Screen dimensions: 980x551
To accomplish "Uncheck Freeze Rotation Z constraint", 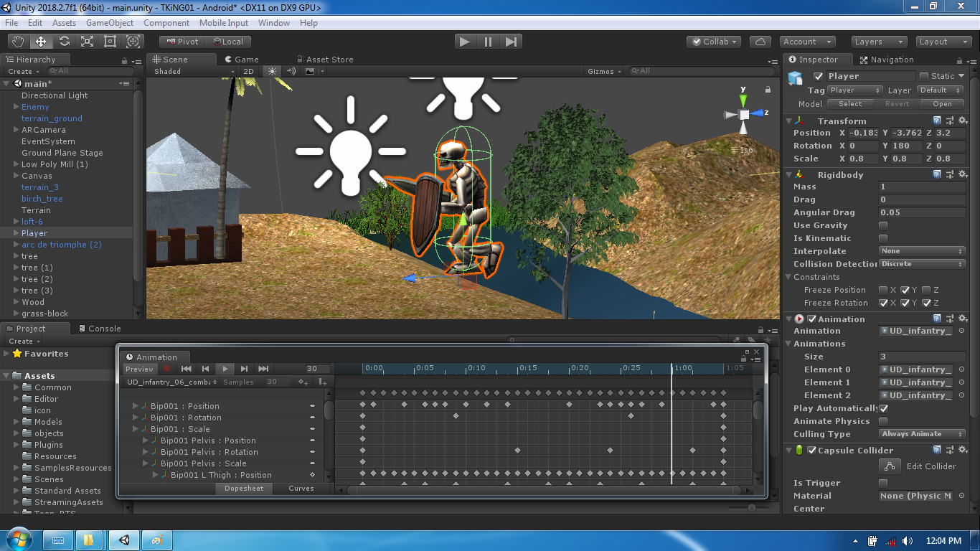I will [925, 303].
